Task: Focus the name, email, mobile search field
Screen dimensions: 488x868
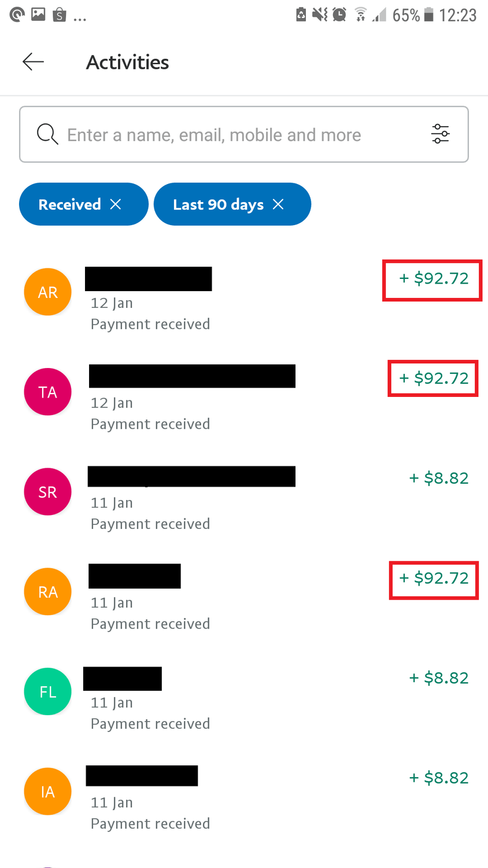Action: coord(244,134)
